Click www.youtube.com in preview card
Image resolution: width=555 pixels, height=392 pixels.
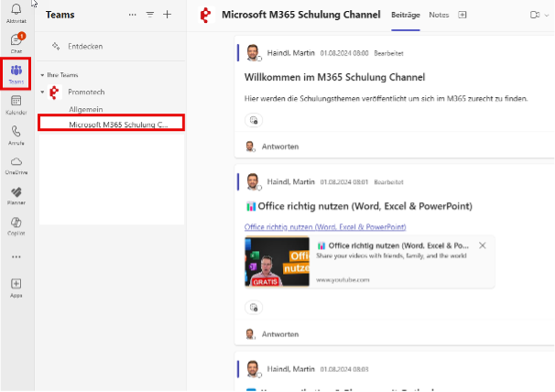(343, 279)
